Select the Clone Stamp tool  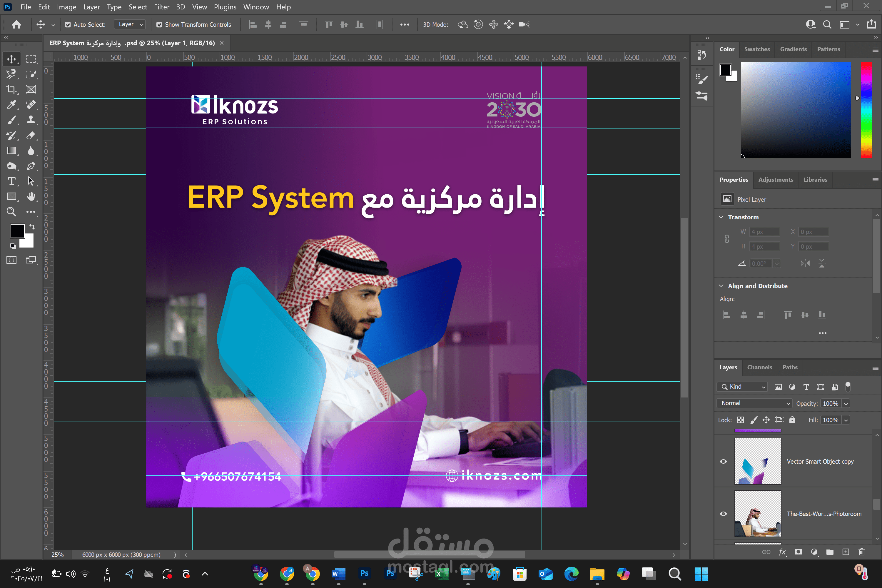pos(31,120)
